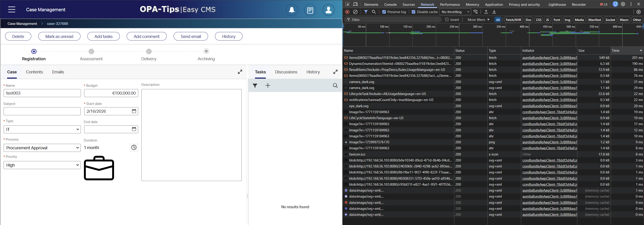Expand the Case panel to full size

point(240,72)
